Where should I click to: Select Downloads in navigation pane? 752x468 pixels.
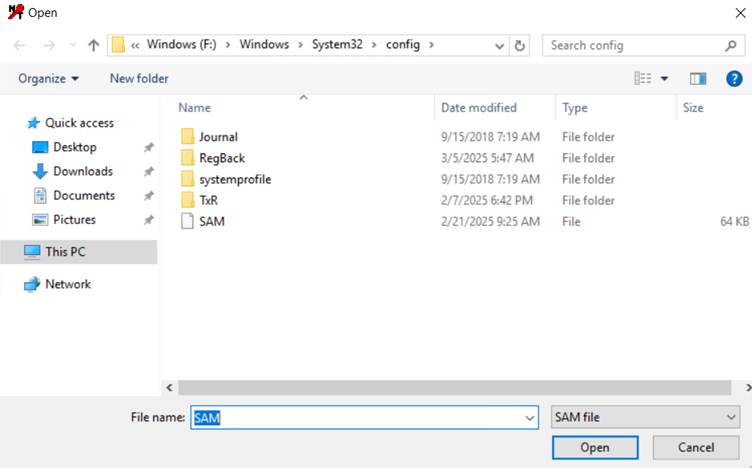pos(82,171)
